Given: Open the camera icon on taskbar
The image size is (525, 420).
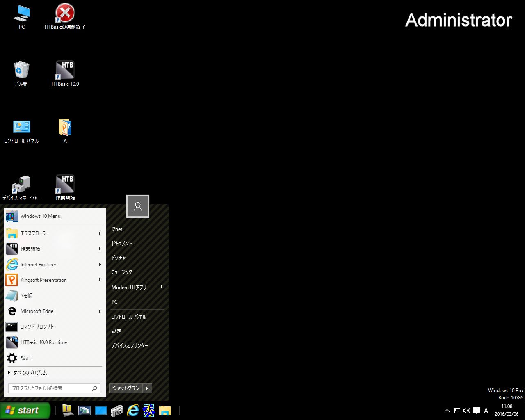Looking at the screenshot, I should coord(117,410).
